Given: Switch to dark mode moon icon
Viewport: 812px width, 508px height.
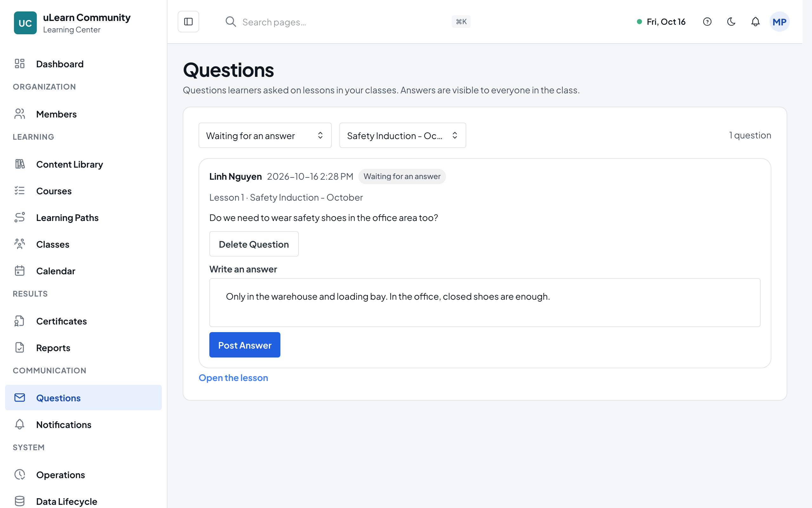Looking at the screenshot, I should 731,22.
